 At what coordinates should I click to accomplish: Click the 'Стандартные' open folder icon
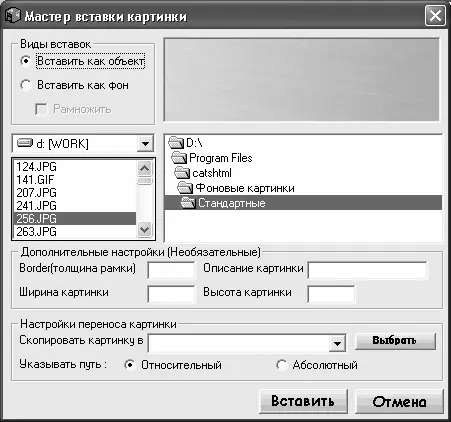point(188,203)
